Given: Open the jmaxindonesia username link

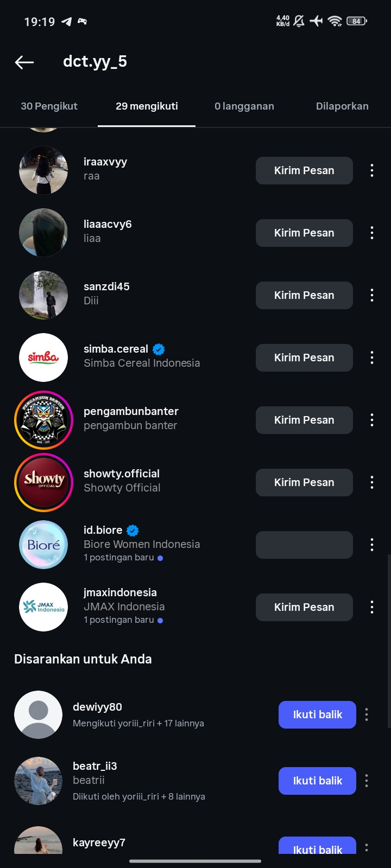Looking at the screenshot, I should [x=120, y=592].
